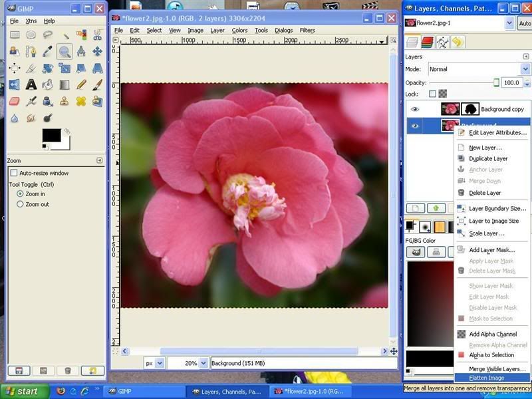Viewport: 532px width, 399px height.
Task: Click the opacity spinner arrows beside 100.0
Action: click(527, 82)
